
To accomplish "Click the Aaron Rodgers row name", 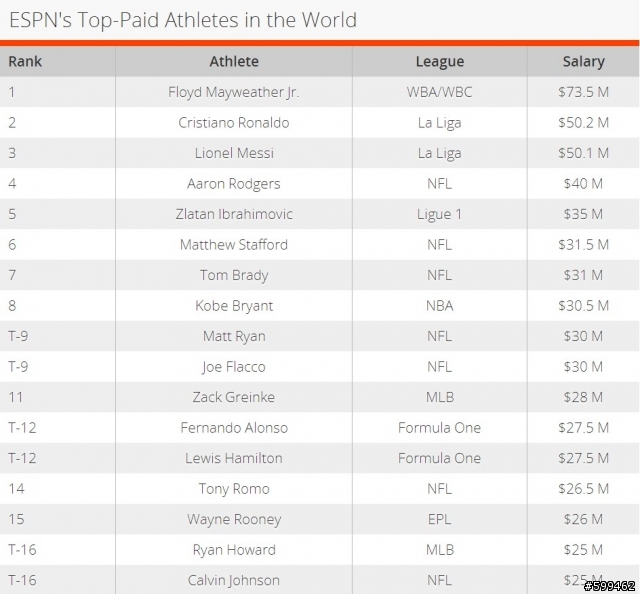I will (x=234, y=184).
